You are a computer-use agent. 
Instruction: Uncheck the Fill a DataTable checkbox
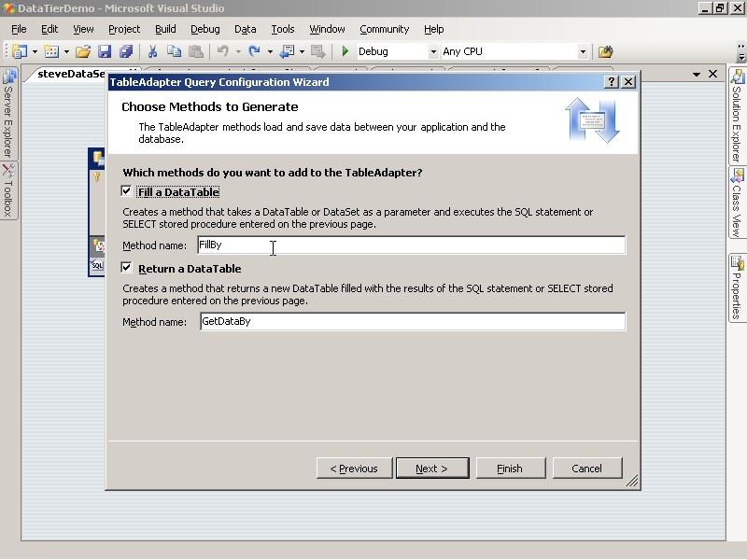pos(126,191)
